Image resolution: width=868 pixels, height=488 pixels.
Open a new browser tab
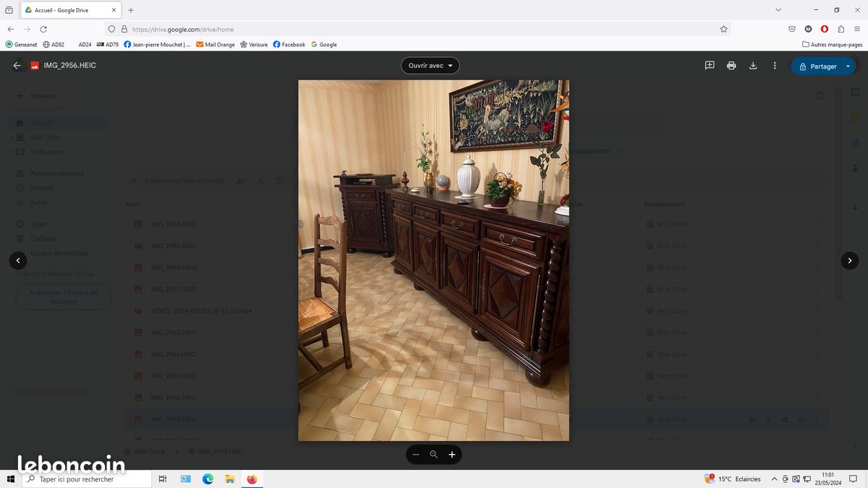click(131, 10)
